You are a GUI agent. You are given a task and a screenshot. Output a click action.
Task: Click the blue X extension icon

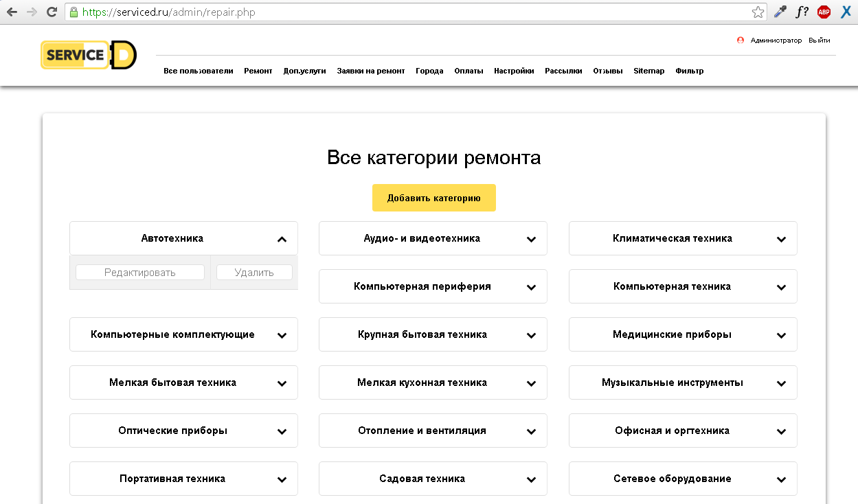point(846,12)
